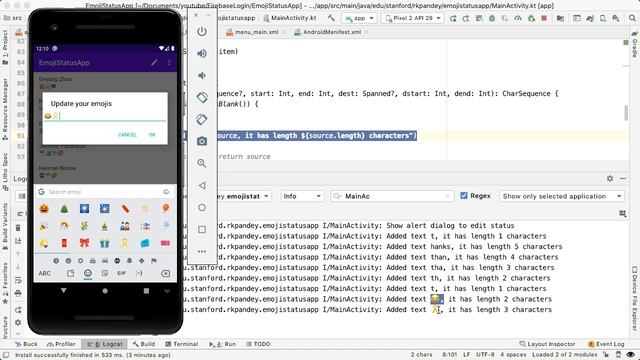Click emulator back triangle button

pos(202,185)
